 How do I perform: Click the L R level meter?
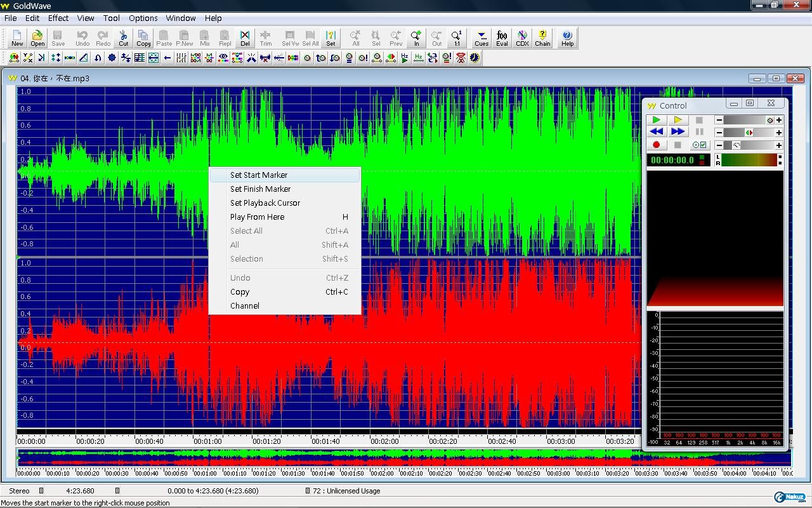click(x=749, y=160)
